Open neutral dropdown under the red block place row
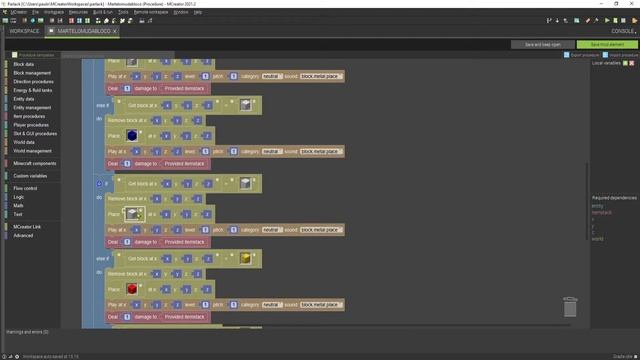The image size is (640, 360). pyautogui.click(x=272, y=305)
